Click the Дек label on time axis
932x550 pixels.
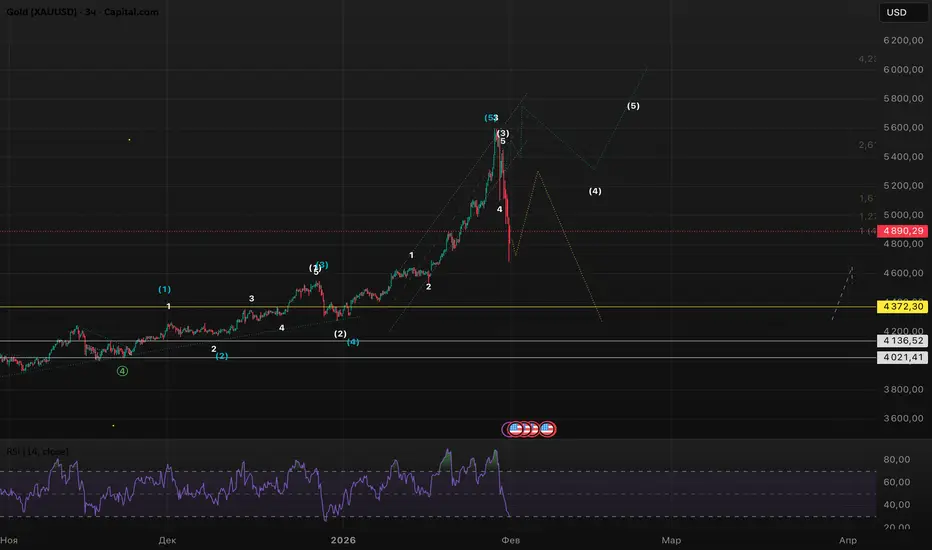167,540
